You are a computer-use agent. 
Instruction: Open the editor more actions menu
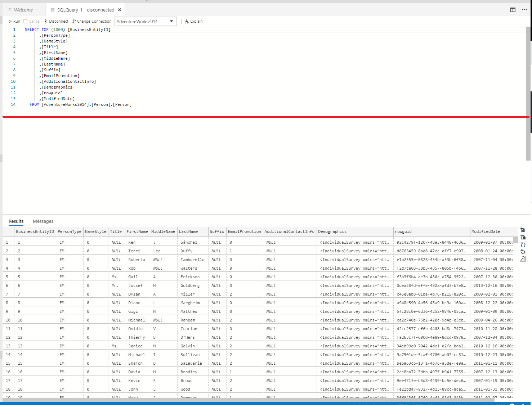pyautogui.click(x=524, y=10)
